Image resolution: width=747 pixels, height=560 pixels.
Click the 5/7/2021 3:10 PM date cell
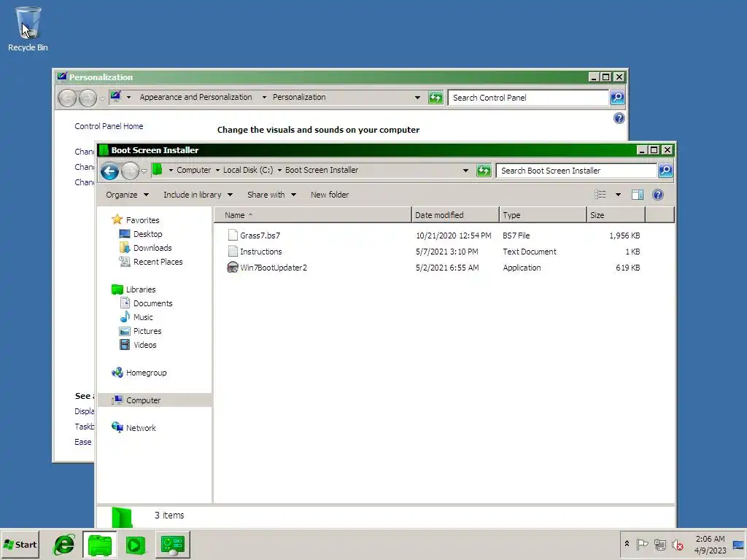coord(447,252)
